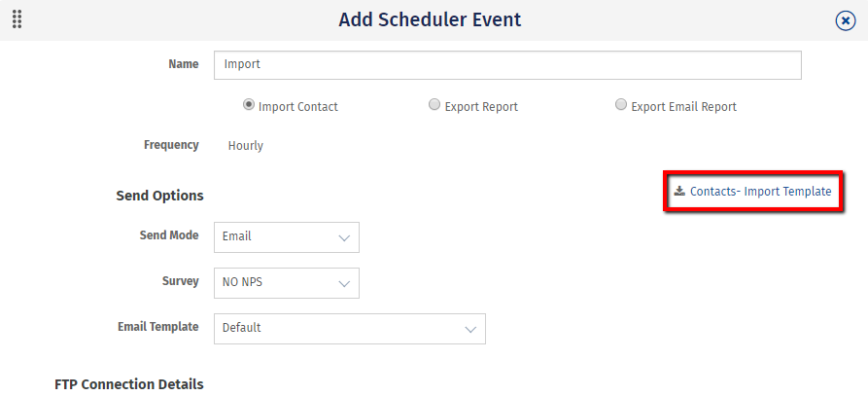The image size is (868, 396).
Task: Click the drag handle grid icon
Action: click(17, 19)
